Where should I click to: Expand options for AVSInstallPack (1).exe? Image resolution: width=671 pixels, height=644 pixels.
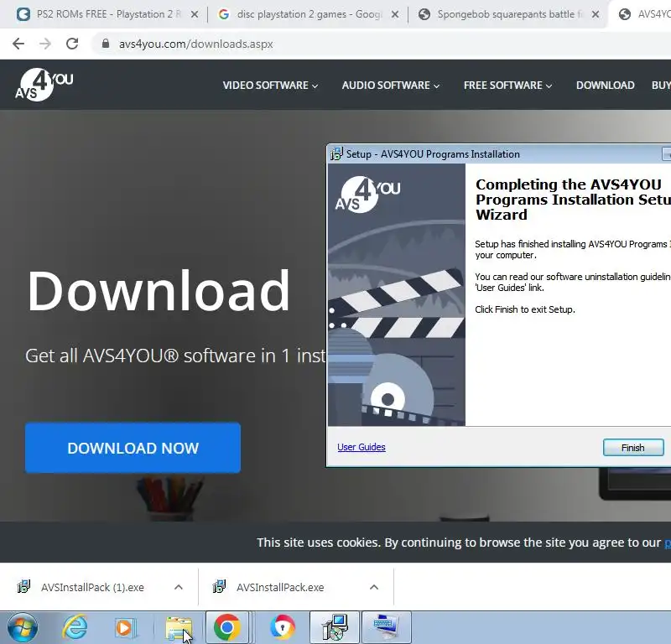[x=179, y=587]
